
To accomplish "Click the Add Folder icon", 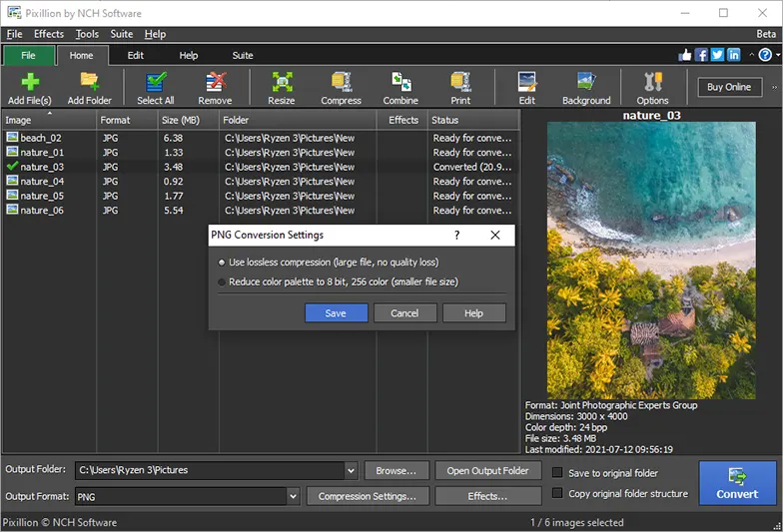I will [x=90, y=82].
